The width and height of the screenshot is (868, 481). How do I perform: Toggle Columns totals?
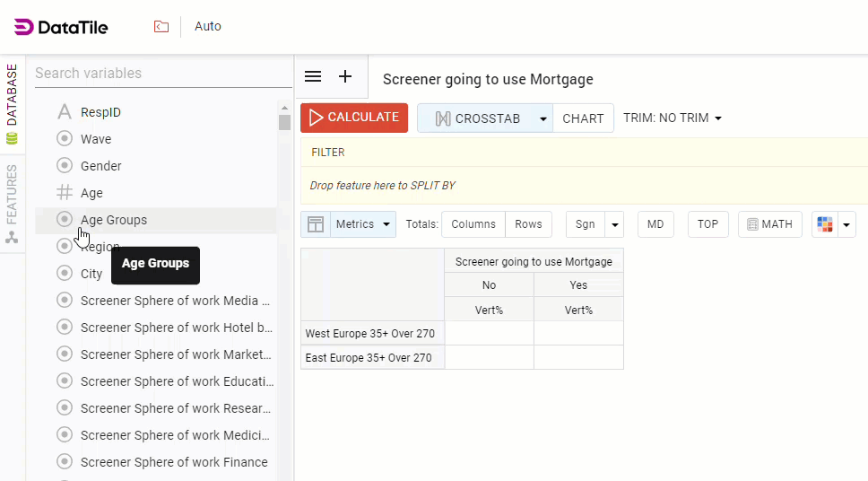pyautogui.click(x=473, y=224)
